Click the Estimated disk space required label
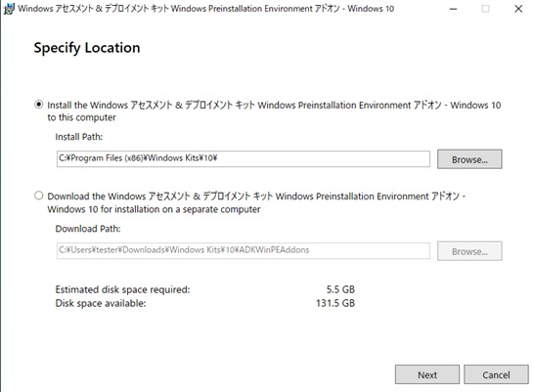Image resolution: width=533 pixels, height=392 pixels. (x=122, y=289)
